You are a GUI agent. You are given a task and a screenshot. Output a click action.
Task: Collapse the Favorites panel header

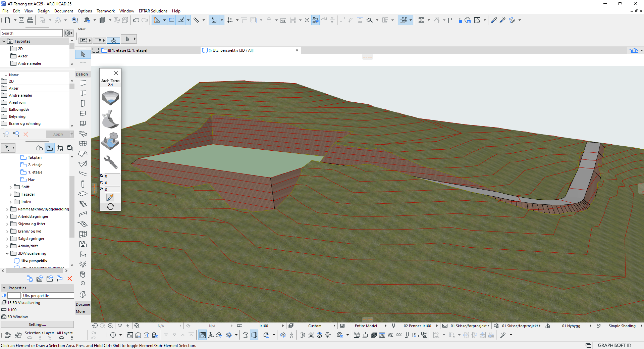4,41
